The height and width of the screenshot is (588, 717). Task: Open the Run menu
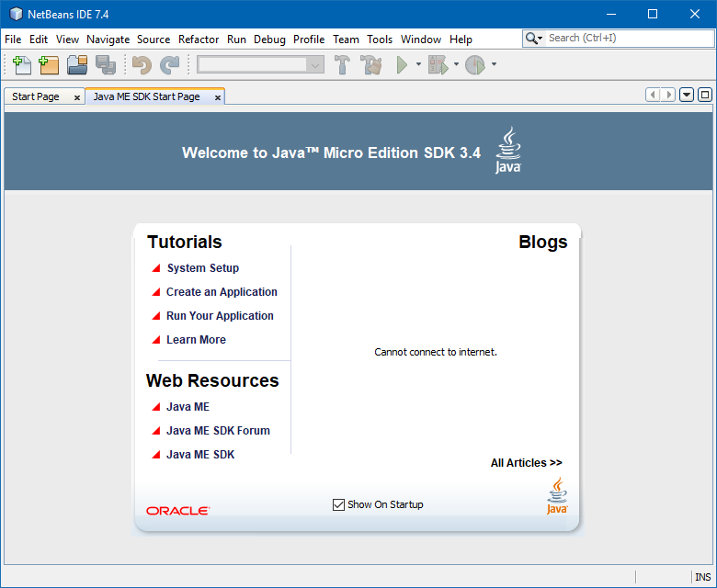pyautogui.click(x=236, y=40)
